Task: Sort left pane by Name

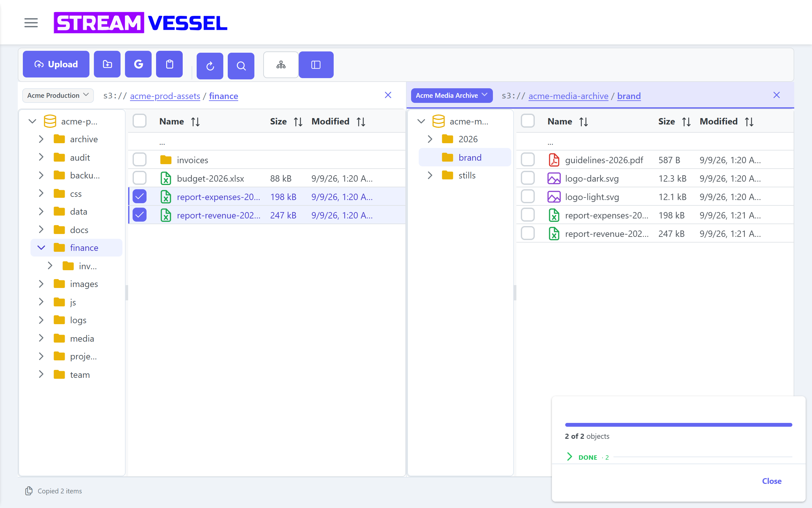Action: [x=196, y=122]
